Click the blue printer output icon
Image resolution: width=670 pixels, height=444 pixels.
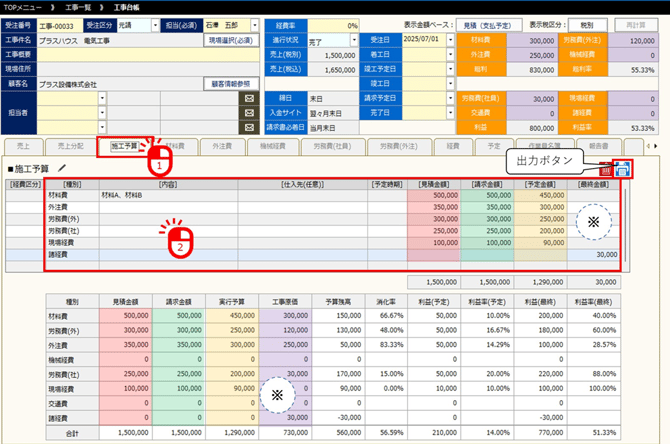(622, 170)
